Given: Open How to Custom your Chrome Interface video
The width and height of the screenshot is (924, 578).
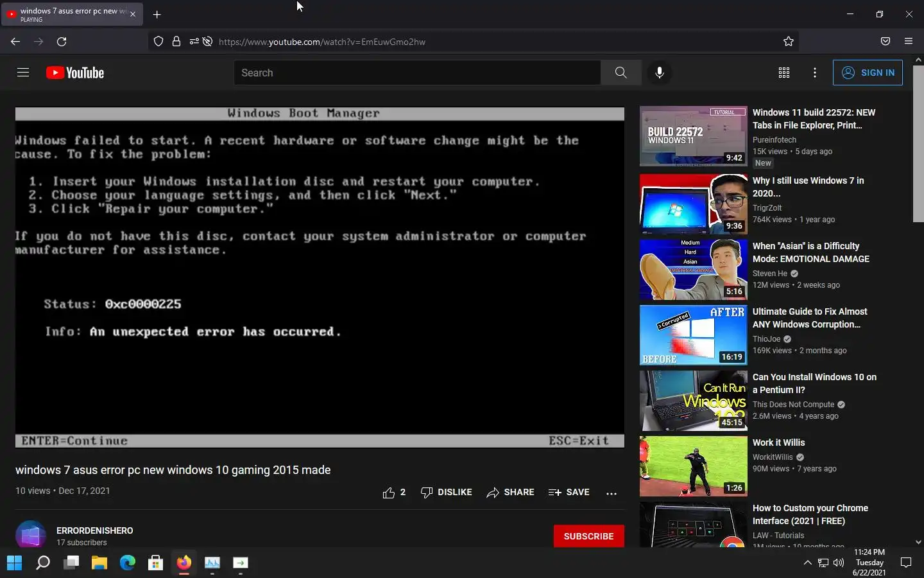Looking at the screenshot, I should (810, 514).
